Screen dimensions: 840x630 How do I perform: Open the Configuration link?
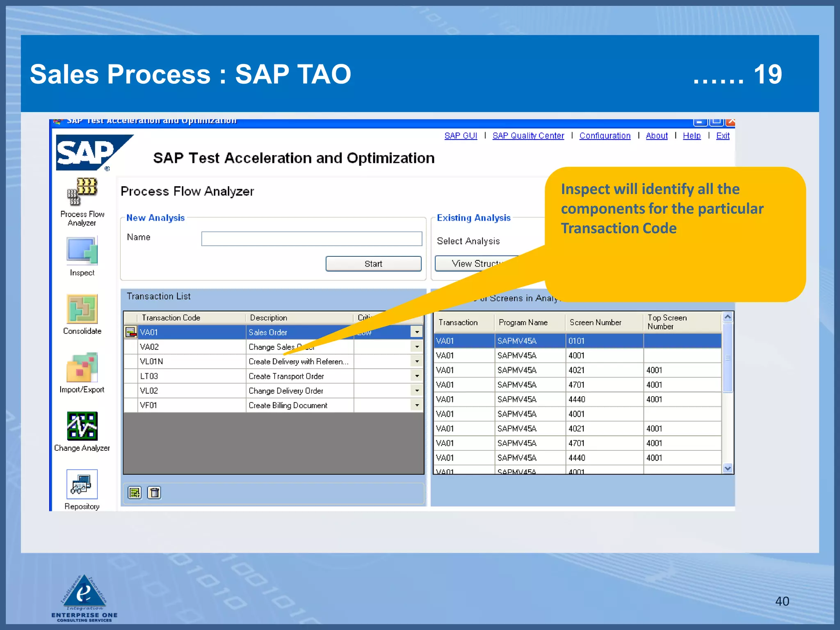[x=605, y=136]
